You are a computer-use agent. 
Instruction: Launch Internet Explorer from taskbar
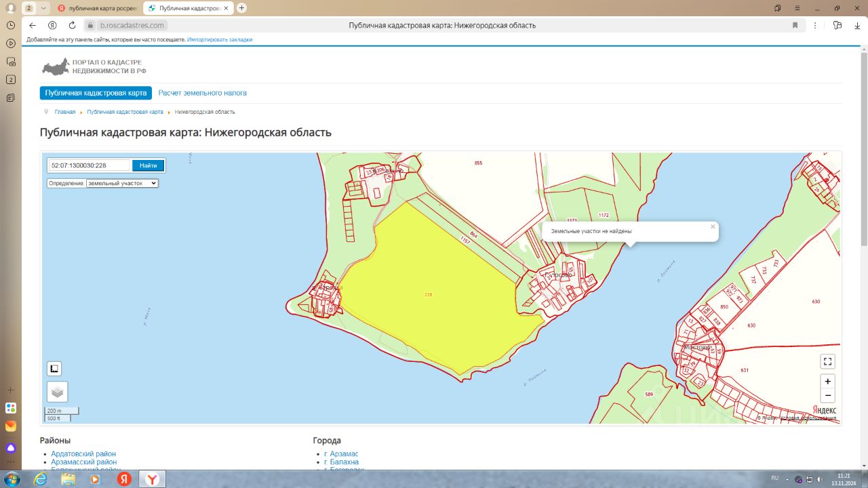40,479
